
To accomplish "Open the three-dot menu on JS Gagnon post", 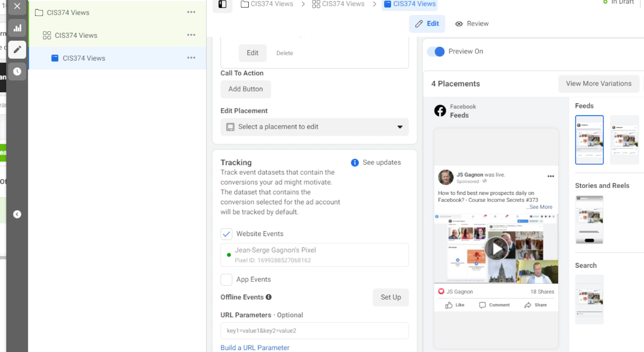I will click(x=551, y=176).
